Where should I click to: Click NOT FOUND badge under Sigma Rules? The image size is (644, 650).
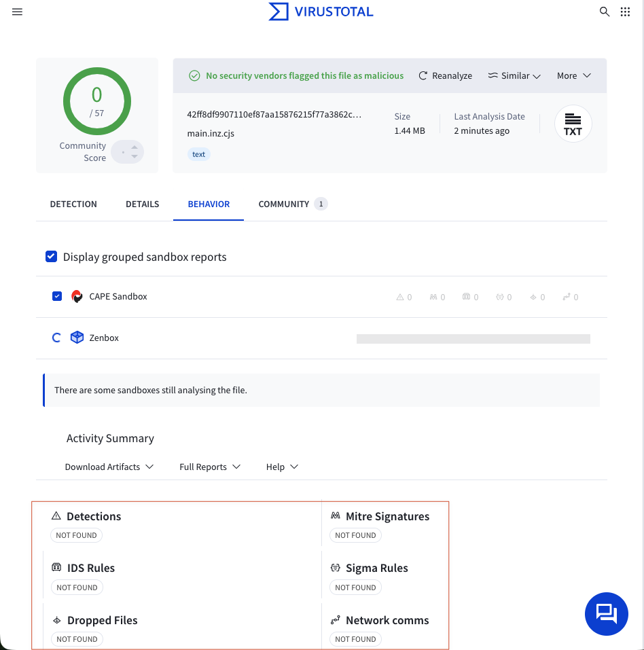click(355, 588)
